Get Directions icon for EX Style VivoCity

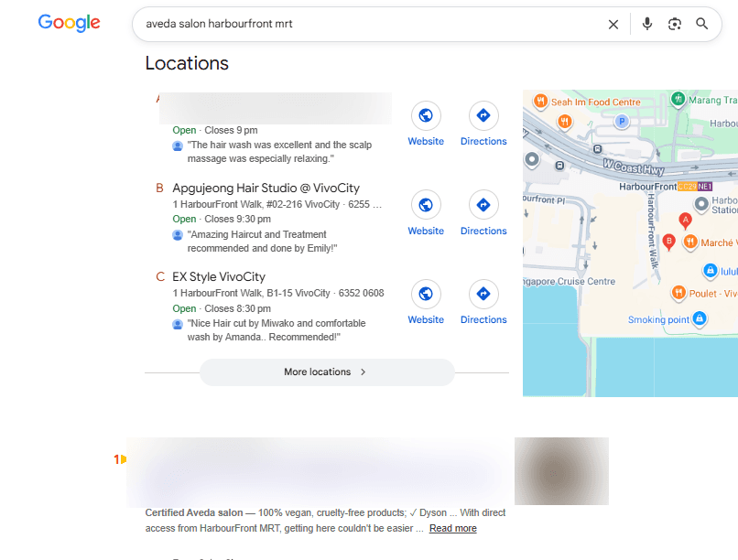point(483,294)
